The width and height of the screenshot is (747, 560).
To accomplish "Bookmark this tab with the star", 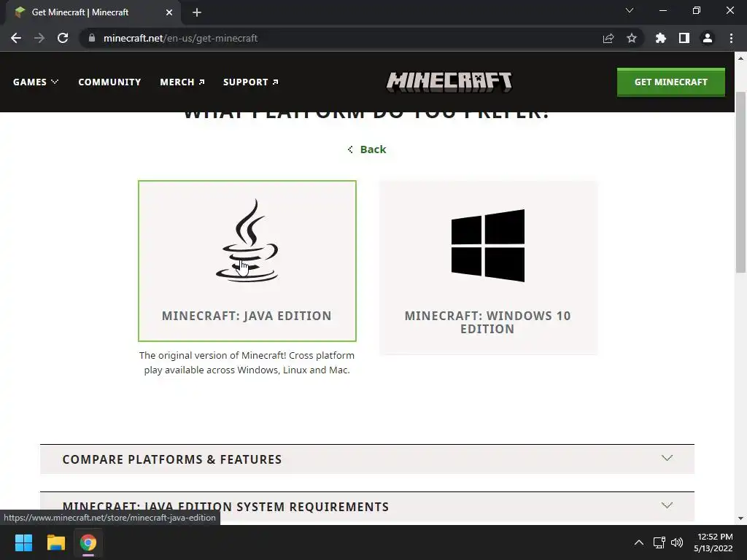I will [632, 38].
